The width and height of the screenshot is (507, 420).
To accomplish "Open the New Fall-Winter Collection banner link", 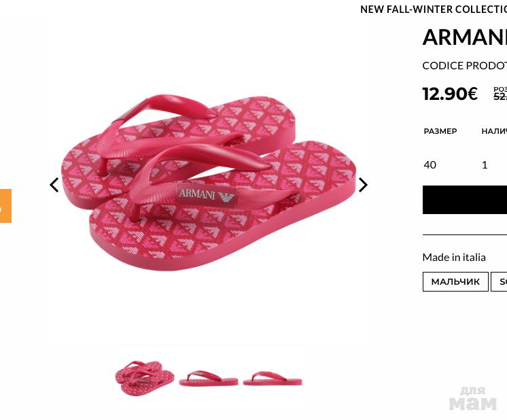I will (x=433, y=10).
